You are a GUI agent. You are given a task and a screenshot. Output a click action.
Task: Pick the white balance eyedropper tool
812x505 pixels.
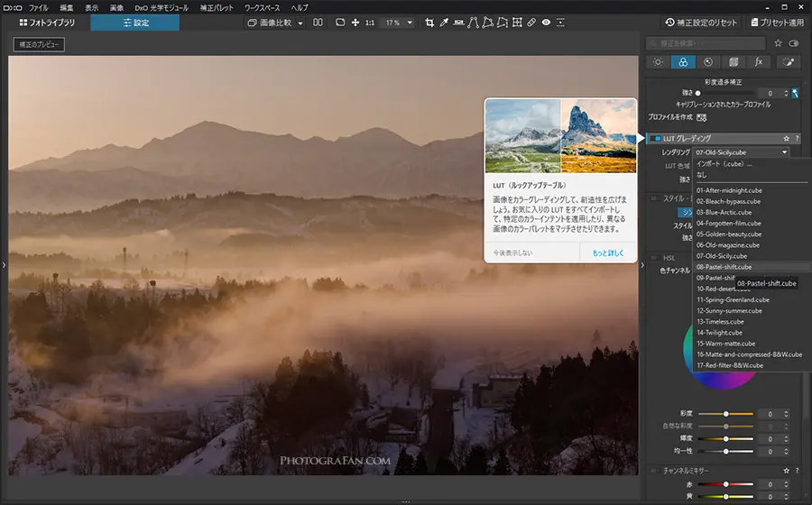[x=444, y=23]
